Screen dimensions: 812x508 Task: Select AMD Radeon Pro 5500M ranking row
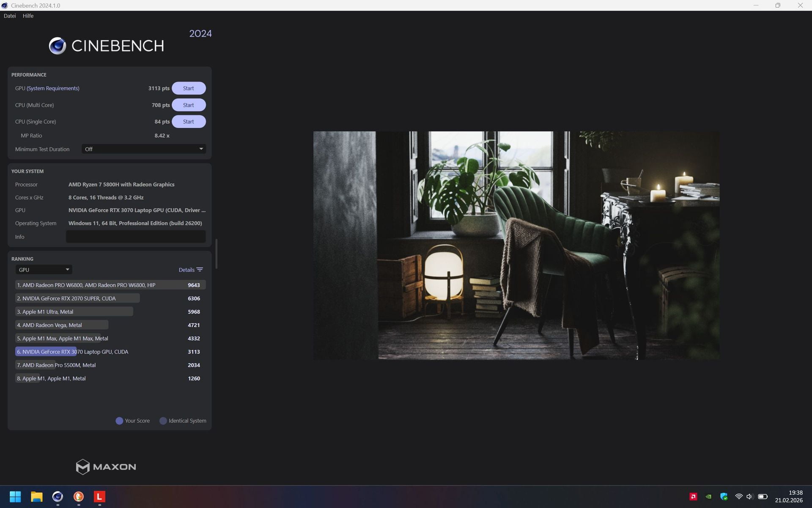point(110,365)
